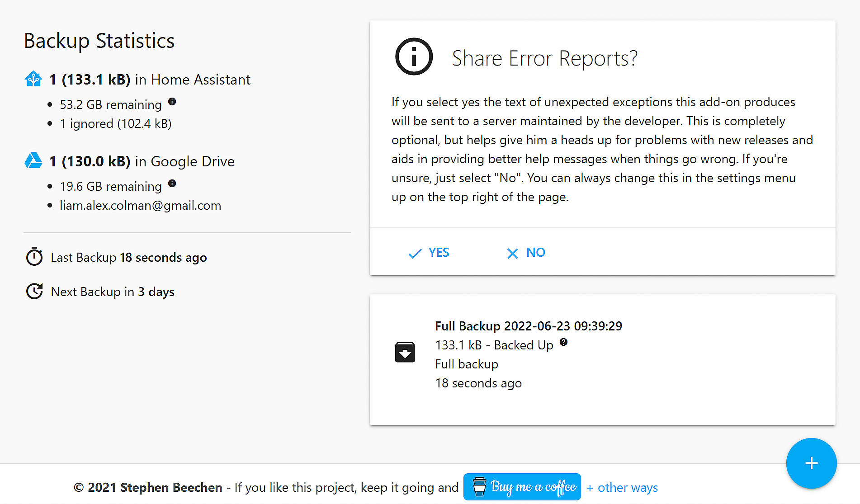Choose NO to decline error reports
This screenshot has height=504, width=860.
point(526,253)
